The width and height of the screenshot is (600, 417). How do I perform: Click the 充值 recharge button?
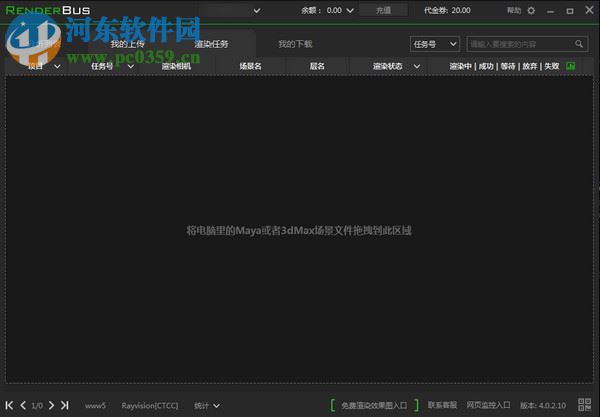pos(383,10)
